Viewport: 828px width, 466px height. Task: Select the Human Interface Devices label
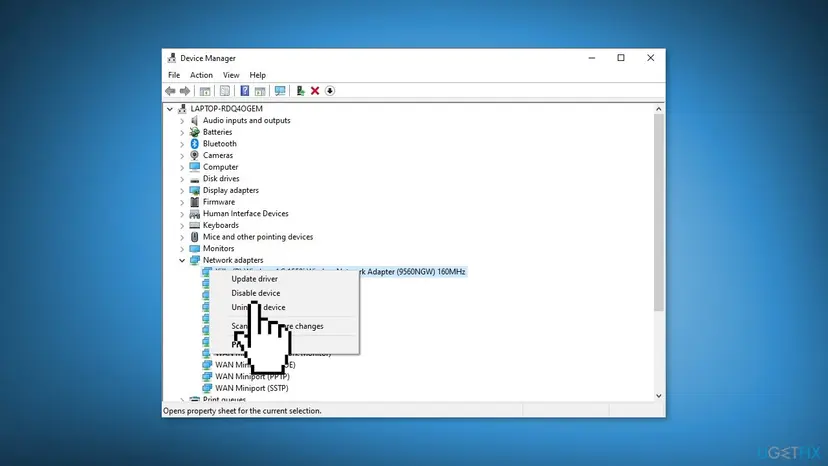pos(246,213)
